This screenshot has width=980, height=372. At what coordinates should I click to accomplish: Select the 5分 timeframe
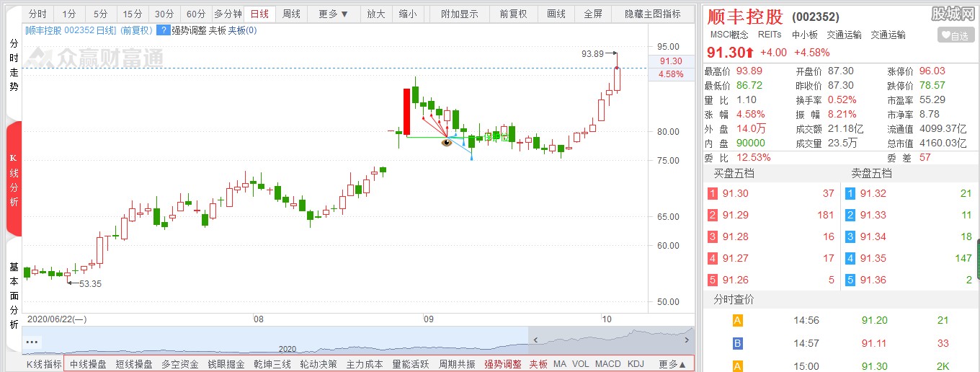[101, 14]
